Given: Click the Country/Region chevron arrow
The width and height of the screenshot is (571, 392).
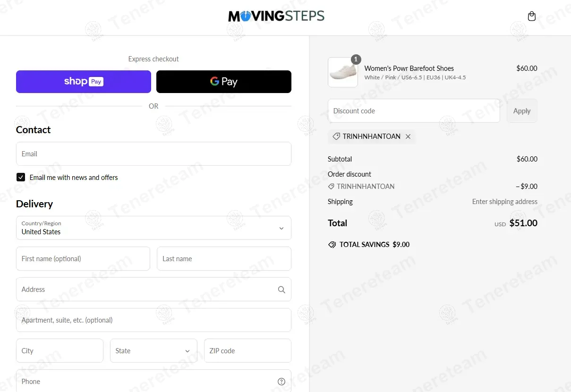Looking at the screenshot, I should pos(281,228).
